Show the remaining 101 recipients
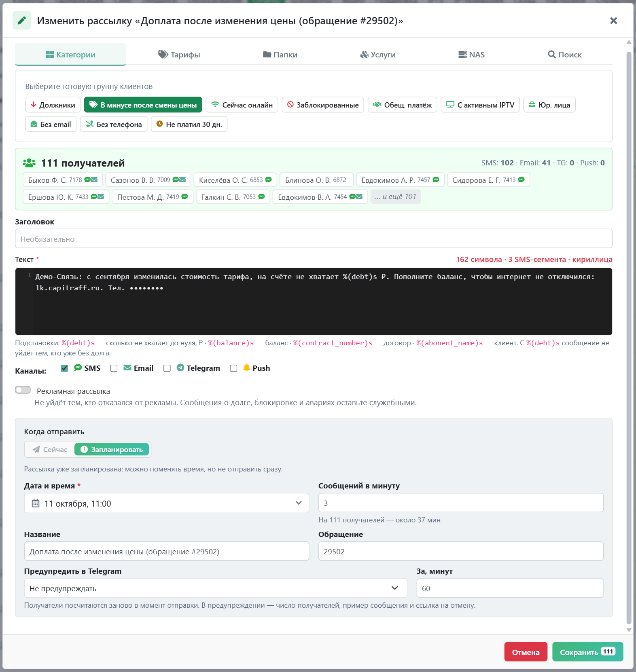 [396, 197]
